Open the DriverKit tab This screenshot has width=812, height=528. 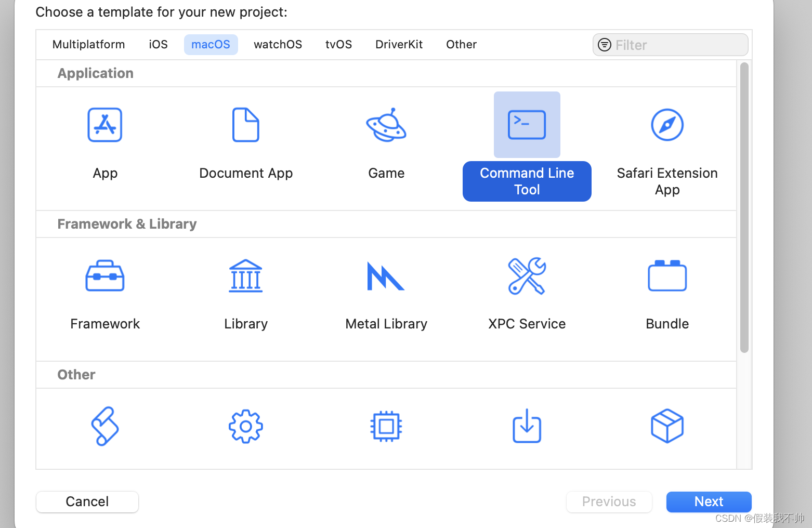click(399, 45)
